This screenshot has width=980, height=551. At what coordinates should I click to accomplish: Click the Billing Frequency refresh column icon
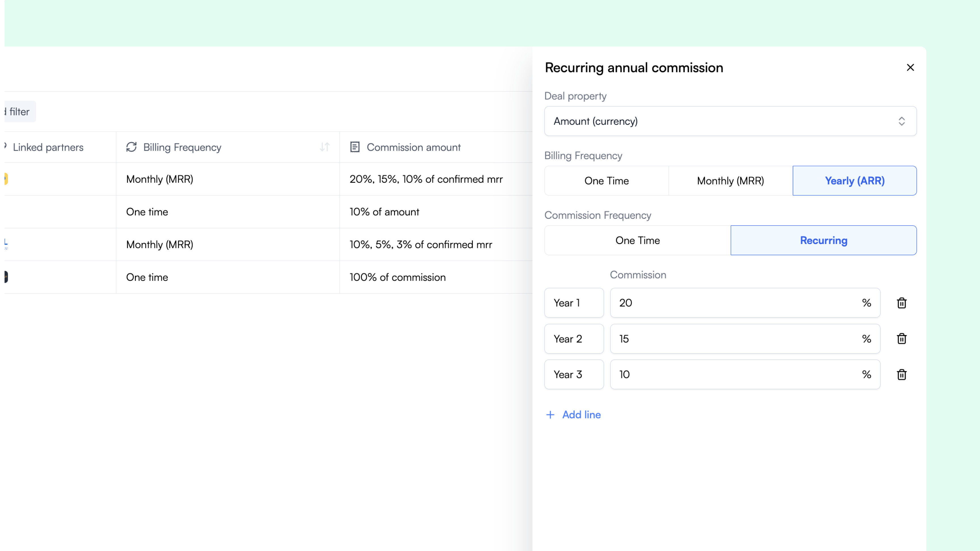(131, 147)
